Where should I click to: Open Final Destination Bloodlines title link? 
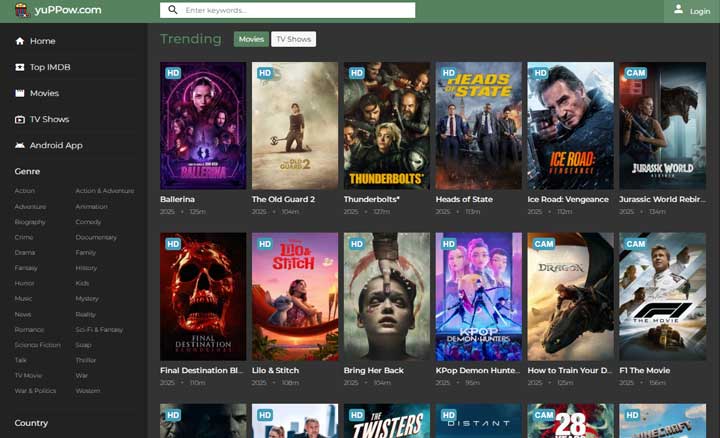(202, 370)
